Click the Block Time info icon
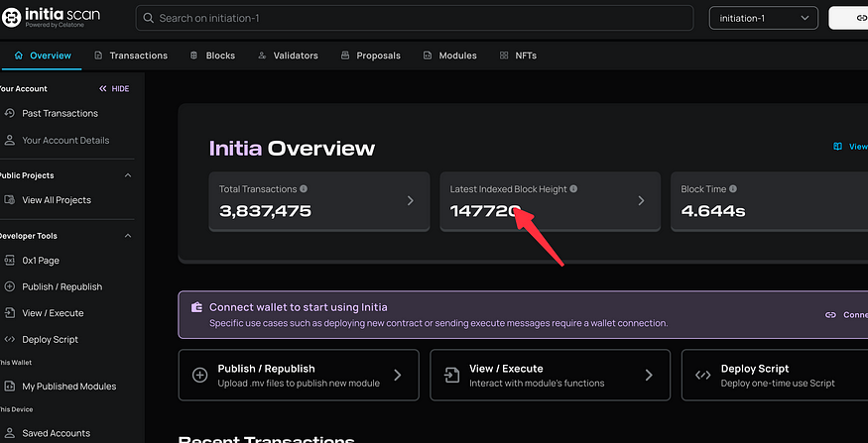Viewport: 868px width, 443px height. tap(733, 188)
